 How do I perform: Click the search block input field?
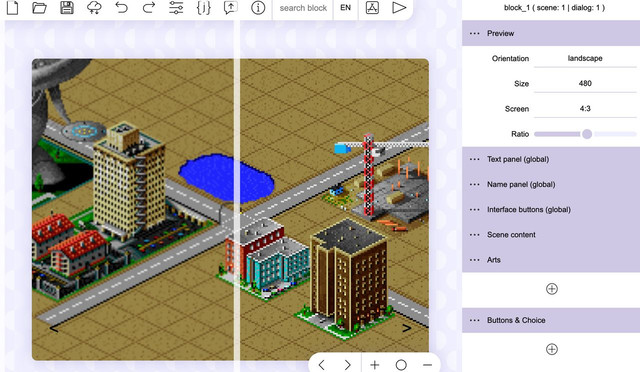click(303, 8)
